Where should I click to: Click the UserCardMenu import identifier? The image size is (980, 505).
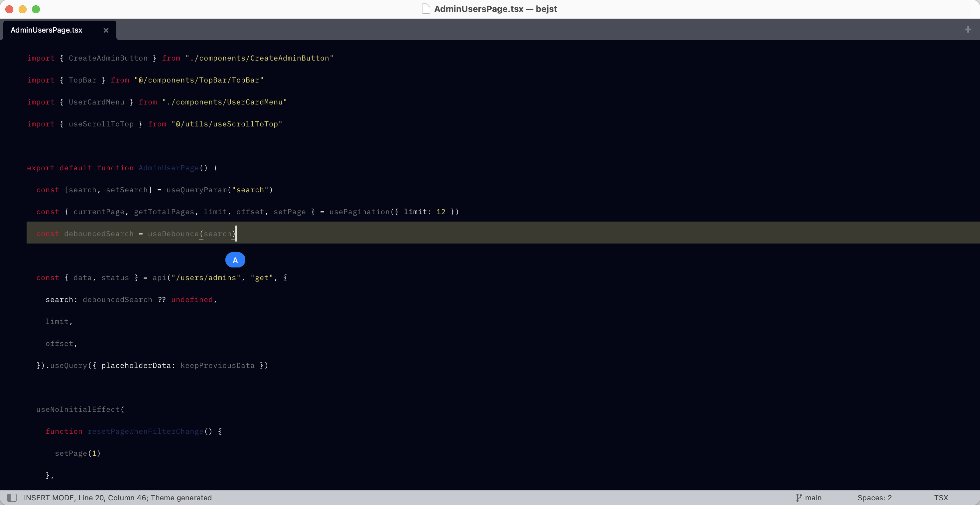pos(96,102)
